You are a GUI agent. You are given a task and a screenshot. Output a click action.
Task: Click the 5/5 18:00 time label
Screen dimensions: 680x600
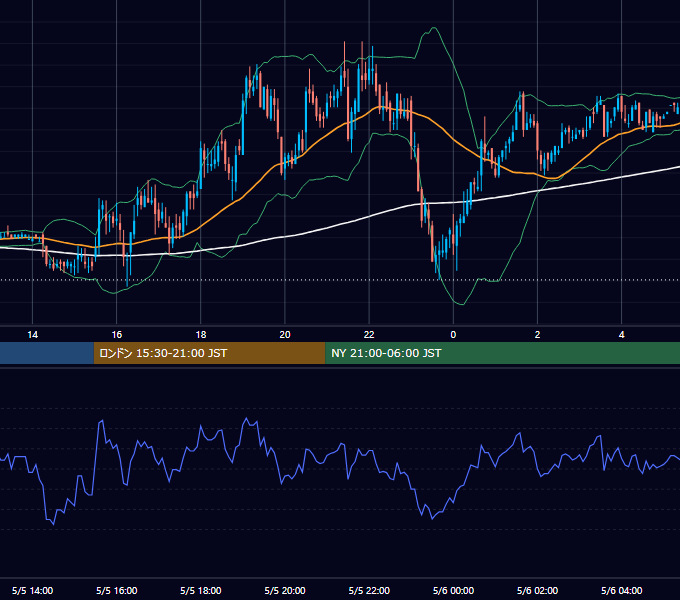tap(201, 590)
